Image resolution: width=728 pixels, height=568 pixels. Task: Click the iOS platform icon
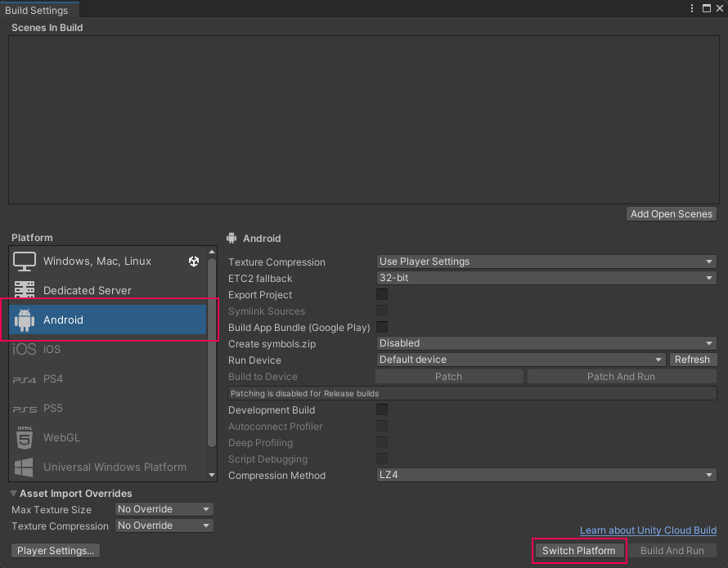[x=25, y=349]
